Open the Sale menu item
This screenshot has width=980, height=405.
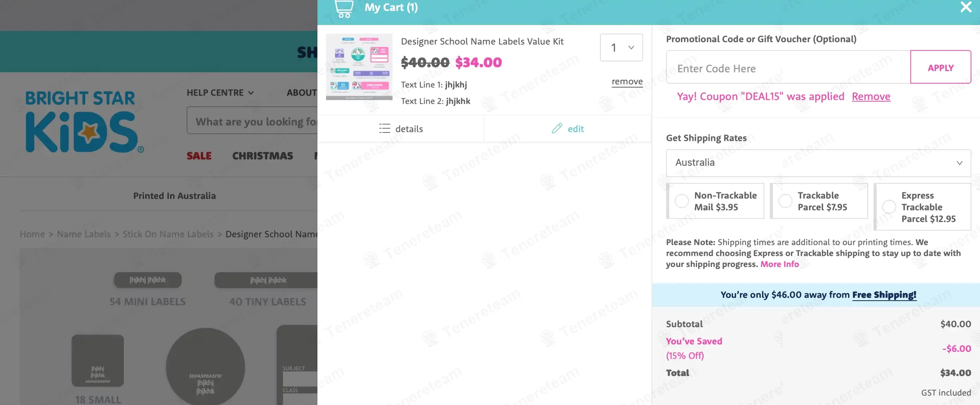point(199,156)
